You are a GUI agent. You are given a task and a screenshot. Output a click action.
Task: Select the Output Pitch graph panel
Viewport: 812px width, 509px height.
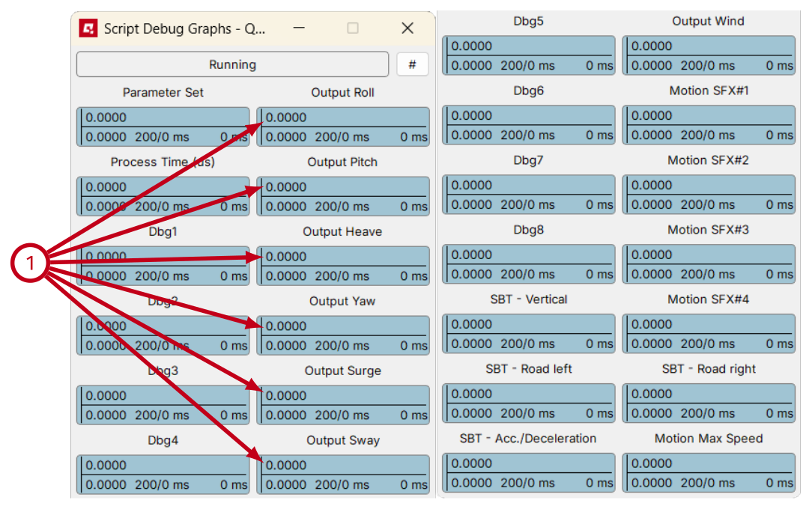(x=344, y=196)
